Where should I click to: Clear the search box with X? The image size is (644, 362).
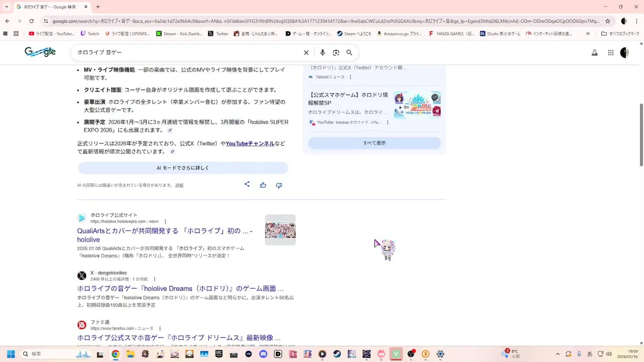point(306,52)
